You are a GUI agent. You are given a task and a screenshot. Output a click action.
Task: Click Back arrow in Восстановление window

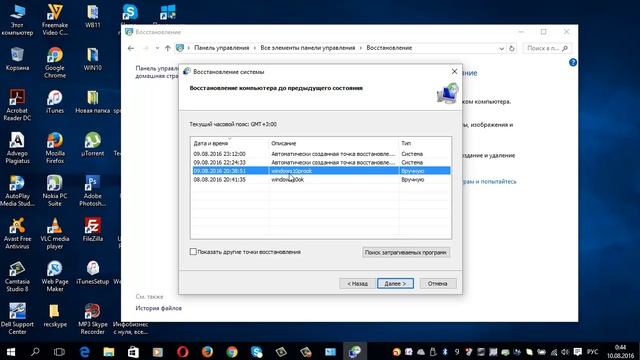pyautogui.click(x=131, y=48)
